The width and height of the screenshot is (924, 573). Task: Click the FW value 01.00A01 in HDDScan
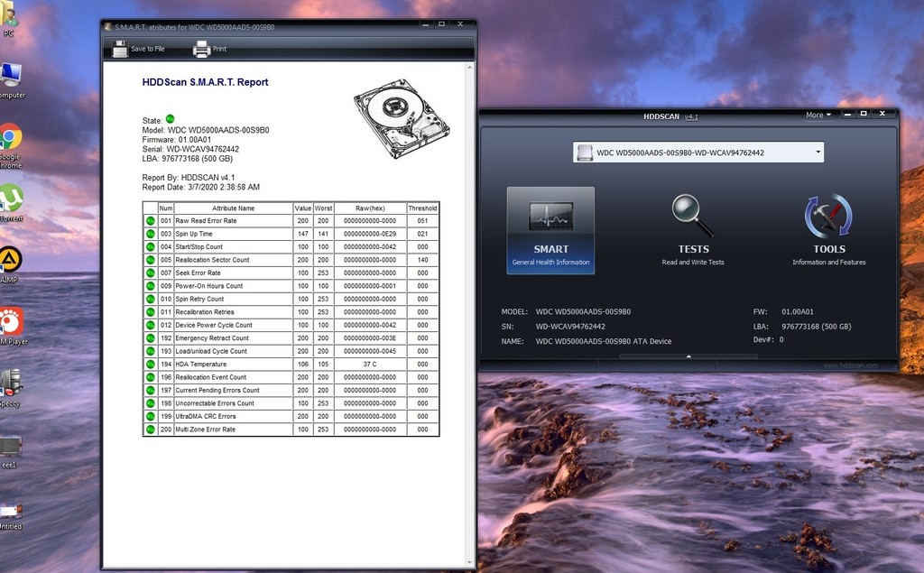coord(798,312)
